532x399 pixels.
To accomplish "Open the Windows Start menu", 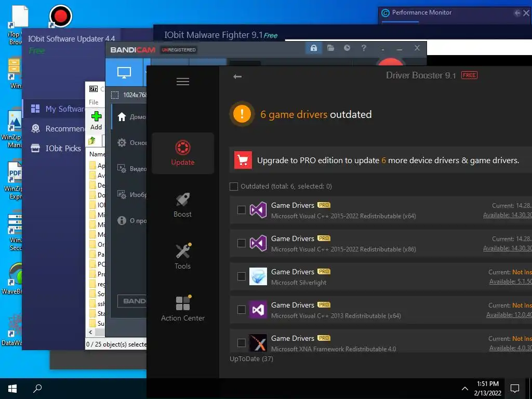I will pos(12,389).
